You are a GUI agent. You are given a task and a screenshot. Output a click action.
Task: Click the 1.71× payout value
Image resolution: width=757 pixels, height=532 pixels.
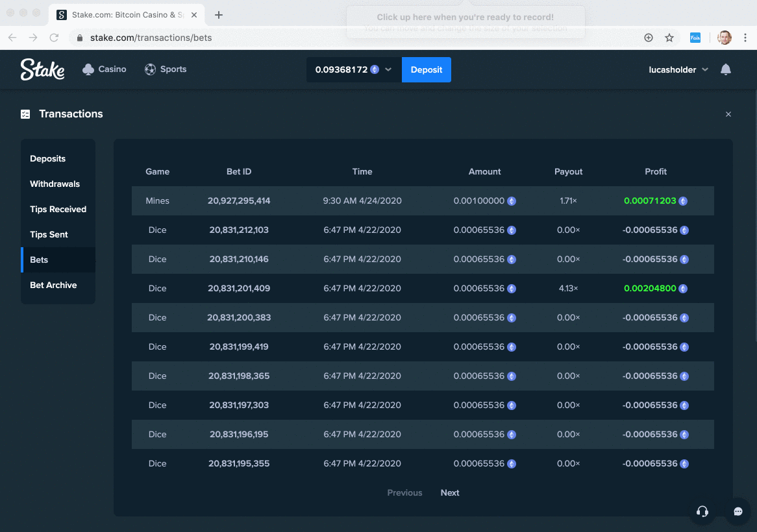coord(568,200)
